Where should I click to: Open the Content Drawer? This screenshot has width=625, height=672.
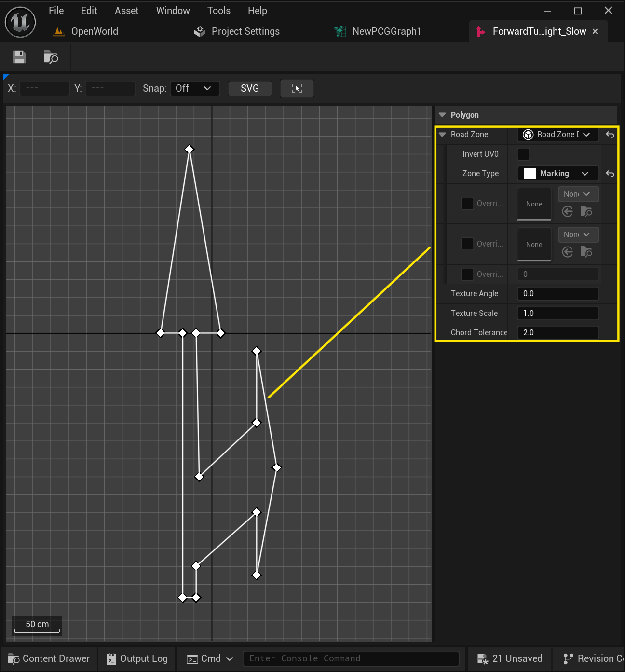(x=49, y=659)
